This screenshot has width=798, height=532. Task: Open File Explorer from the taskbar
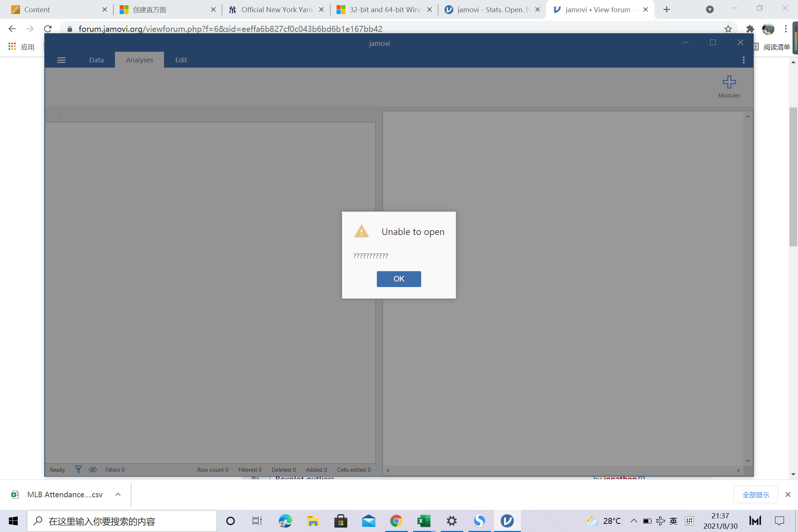(313, 521)
